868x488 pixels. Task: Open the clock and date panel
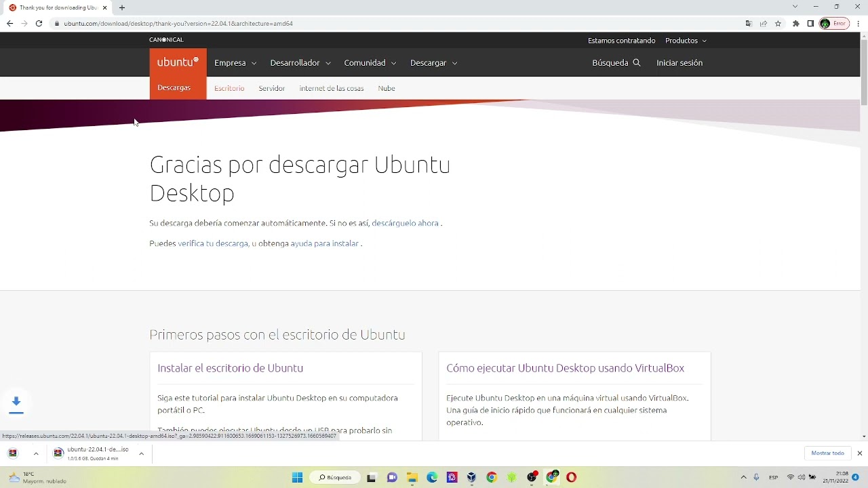pyautogui.click(x=836, y=477)
